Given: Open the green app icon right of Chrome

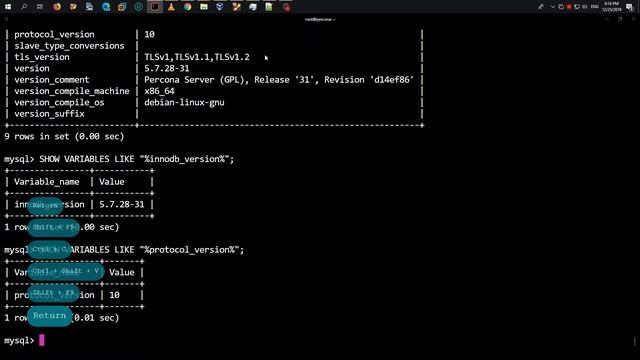Looking at the screenshot, I should click(x=204, y=7).
